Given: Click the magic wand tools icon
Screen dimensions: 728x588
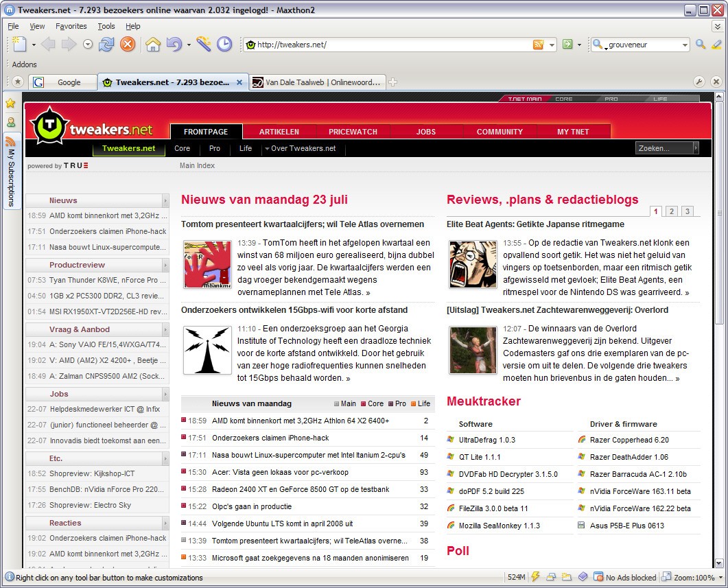Looking at the screenshot, I should 203,44.
